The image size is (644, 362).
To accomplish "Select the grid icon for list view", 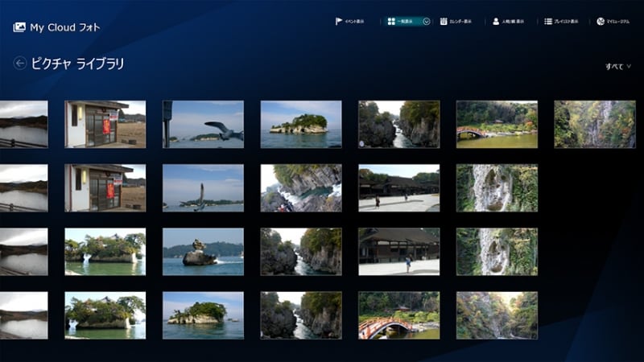I will tap(390, 22).
